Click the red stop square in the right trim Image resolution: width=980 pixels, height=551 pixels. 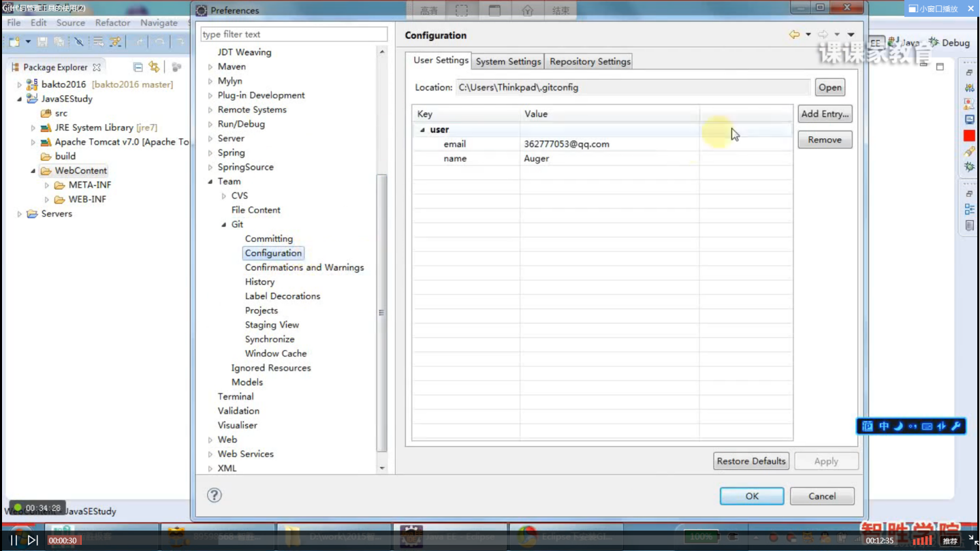pyautogui.click(x=969, y=136)
